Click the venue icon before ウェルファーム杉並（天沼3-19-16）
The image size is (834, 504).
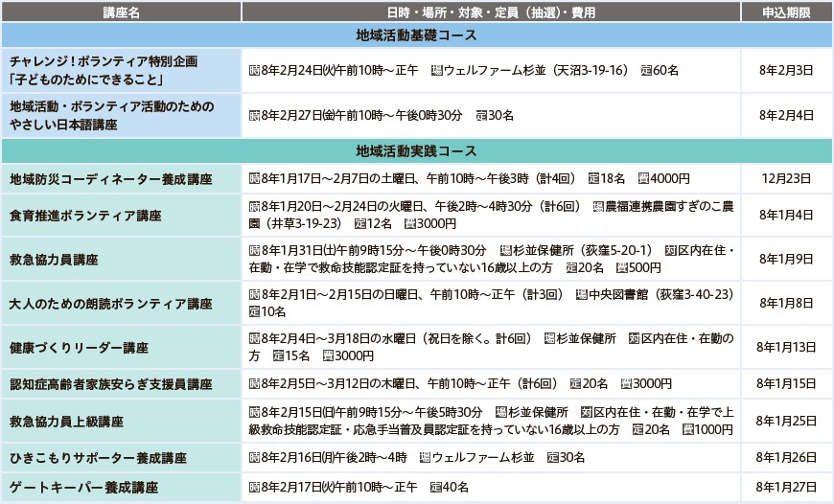(436, 71)
